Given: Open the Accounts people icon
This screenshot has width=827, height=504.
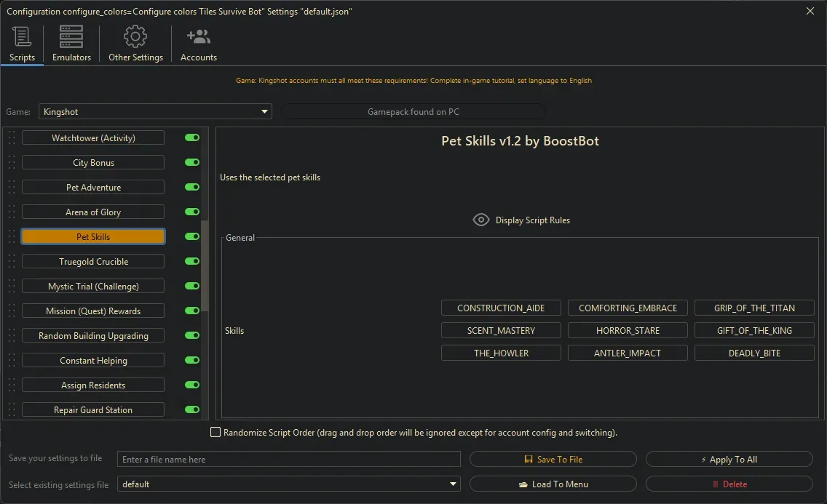Looking at the screenshot, I should [x=198, y=36].
